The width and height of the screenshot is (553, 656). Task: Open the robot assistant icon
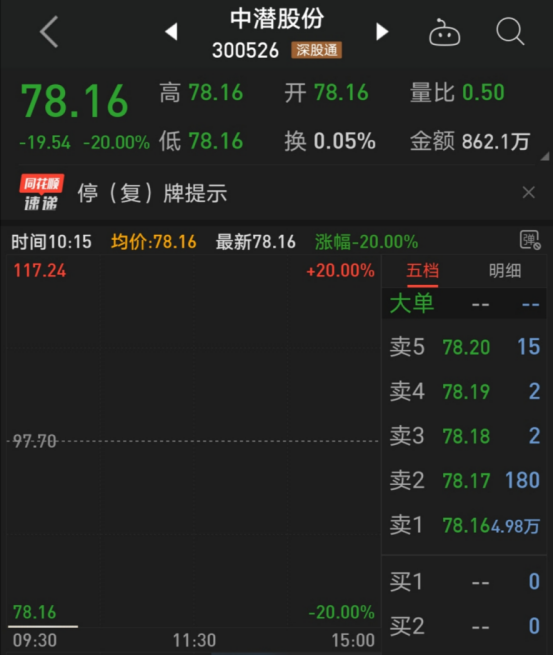click(444, 32)
